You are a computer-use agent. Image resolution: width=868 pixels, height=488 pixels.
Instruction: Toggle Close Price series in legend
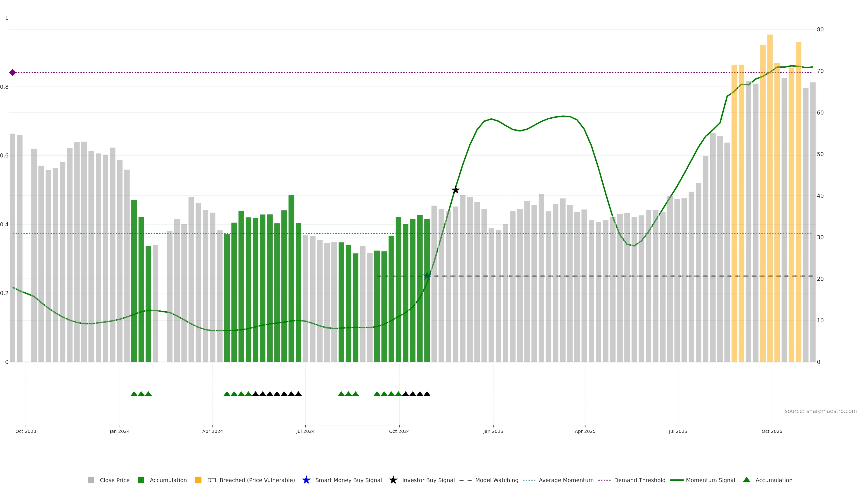pyautogui.click(x=114, y=480)
